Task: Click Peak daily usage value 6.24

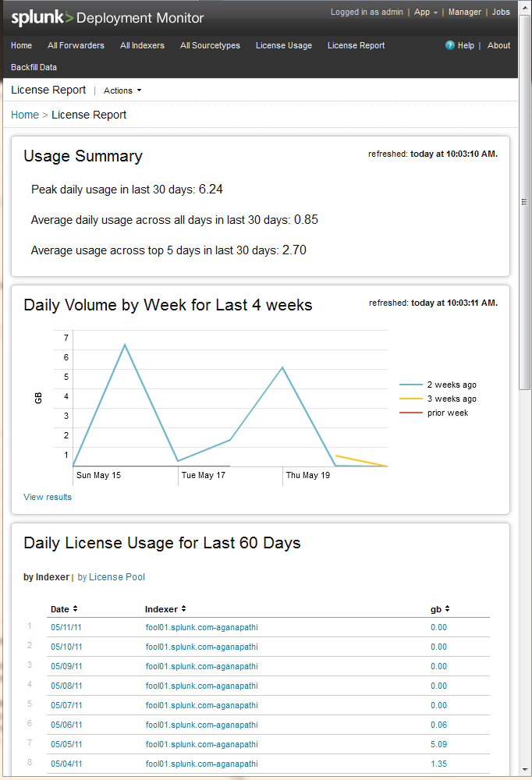Action: point(211,190)
